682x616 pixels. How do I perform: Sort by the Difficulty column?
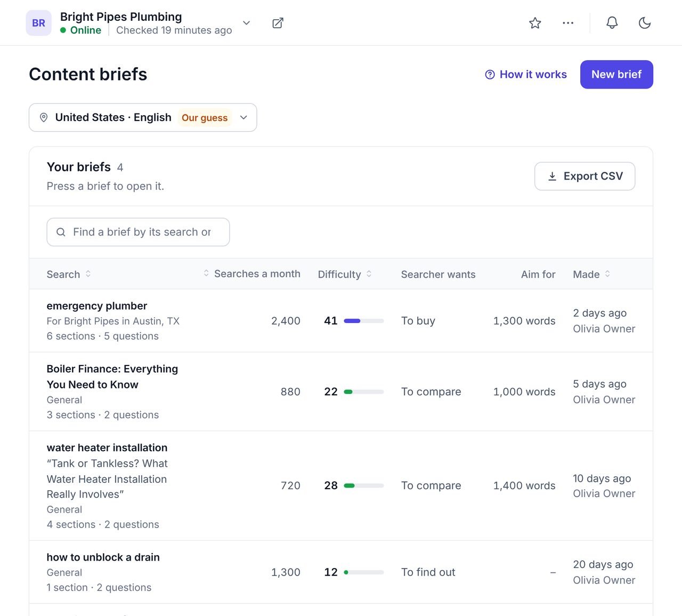click(x=345, y=274)
